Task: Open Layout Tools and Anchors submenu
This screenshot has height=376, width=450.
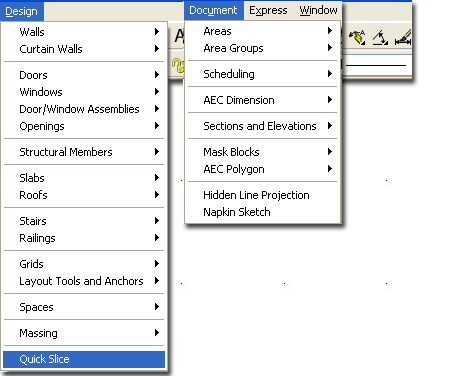Action: (x=84, y=281)
